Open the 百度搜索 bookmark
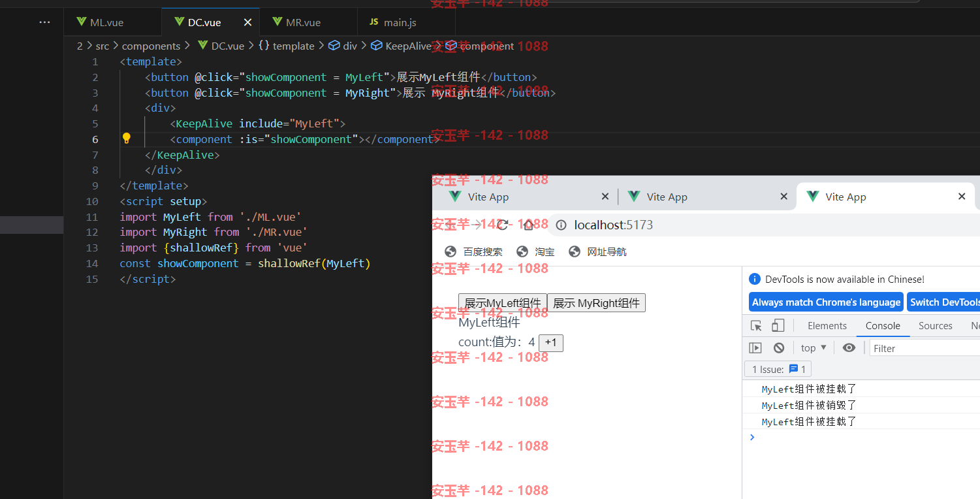The height and width of the screenshot is (499, 980). [473, 251]
